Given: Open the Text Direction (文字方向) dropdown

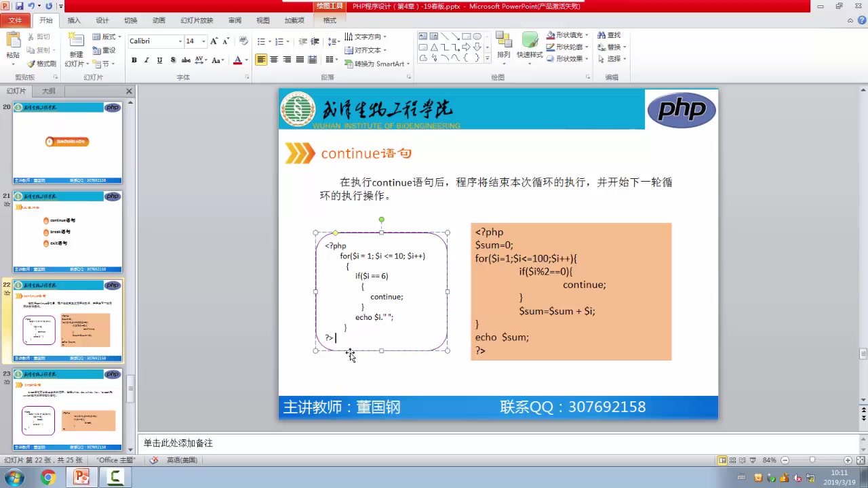Looking at the screenshot, I should [x=366, y=37].
